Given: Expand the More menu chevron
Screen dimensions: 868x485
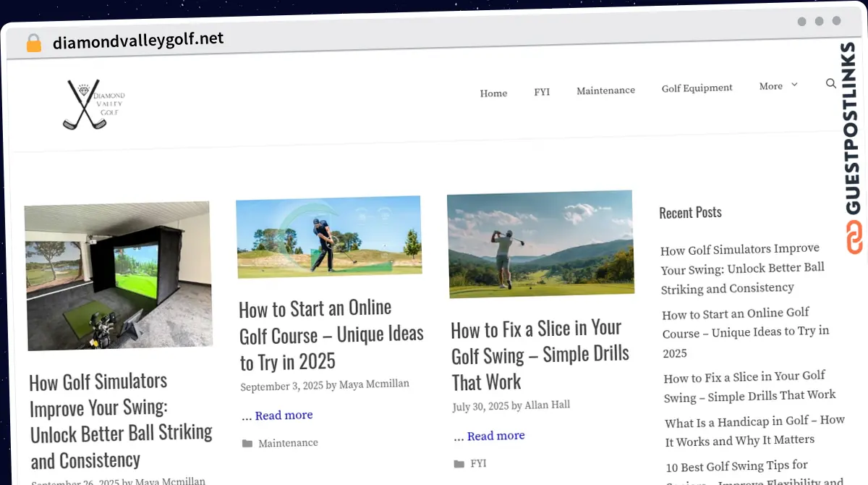Looking at the screenshot, I should (x=794, y=85).
